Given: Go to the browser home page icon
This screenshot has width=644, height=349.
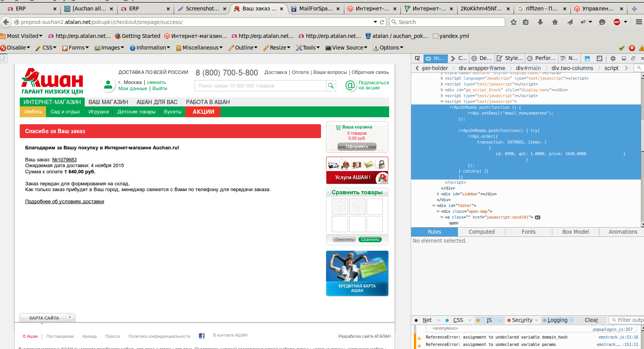Looking at the screenshot, I should point(555,22).
